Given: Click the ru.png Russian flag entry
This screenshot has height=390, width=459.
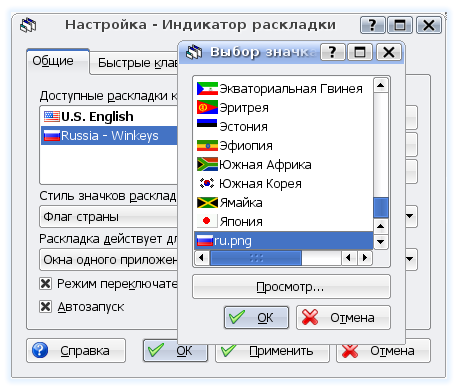Looking at the screenshot, I should tap(284, 241).
